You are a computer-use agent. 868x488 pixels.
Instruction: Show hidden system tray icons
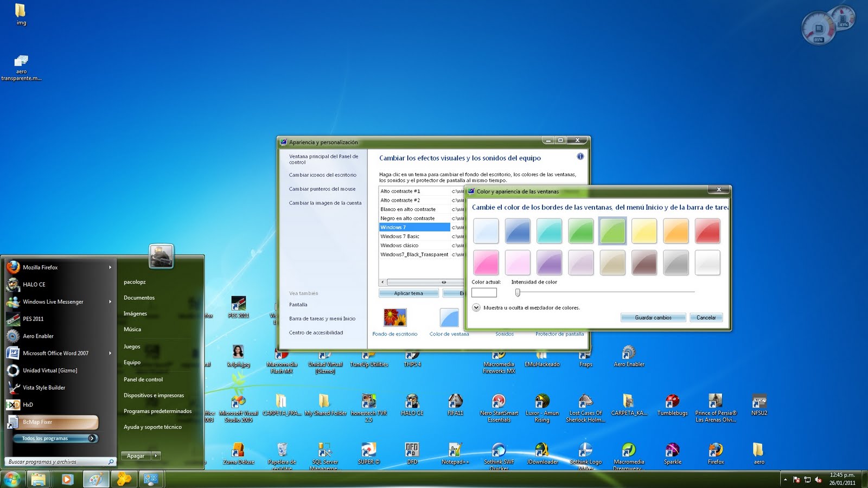(x=784, y=480)
